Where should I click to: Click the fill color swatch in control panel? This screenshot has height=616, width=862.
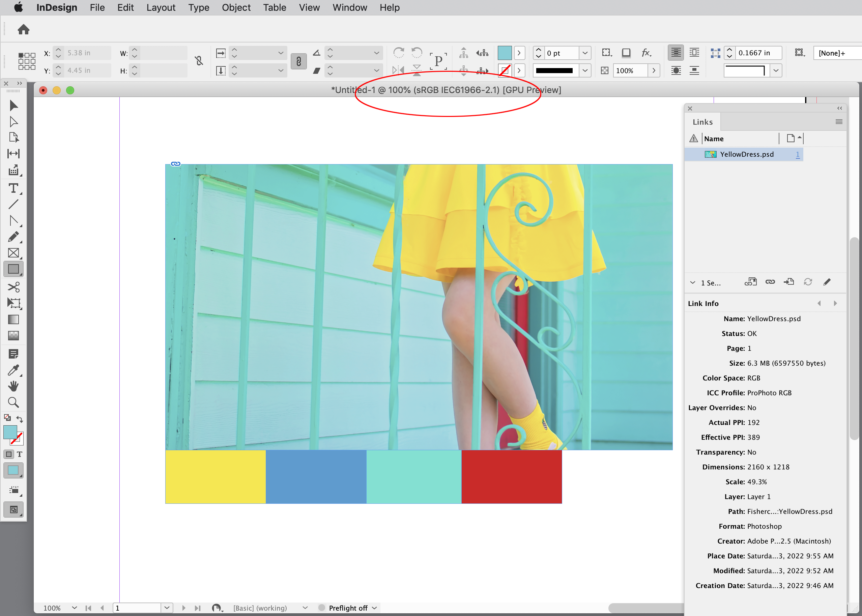pyautogui.click(x=505, y=53)
